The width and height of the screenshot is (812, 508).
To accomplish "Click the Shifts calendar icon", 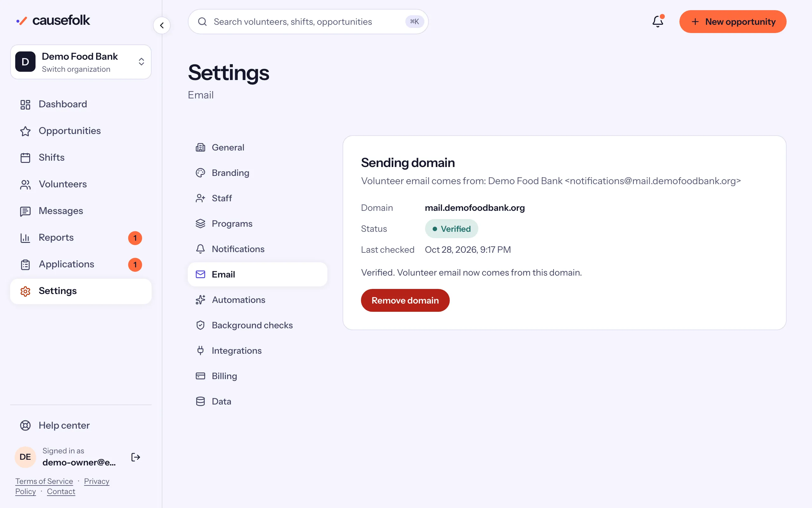I will 25,157.
